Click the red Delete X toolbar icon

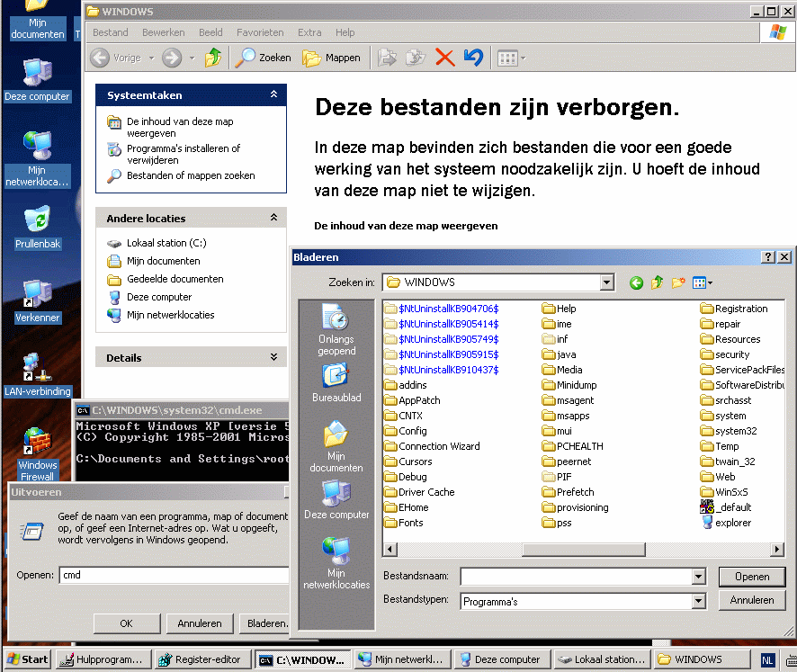444,58
